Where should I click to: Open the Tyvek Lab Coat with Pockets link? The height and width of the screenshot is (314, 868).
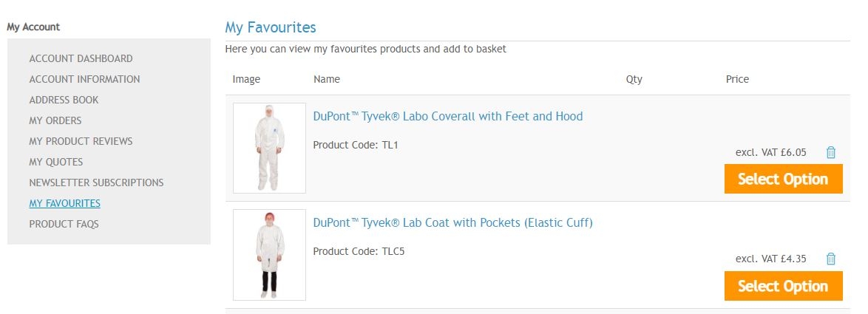pos(452,222)
